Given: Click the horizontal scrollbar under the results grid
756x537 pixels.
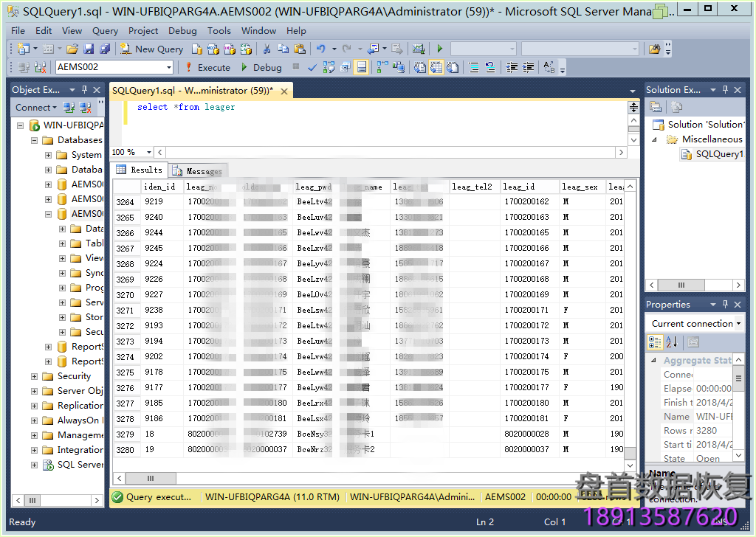Looking at the screenshot, I should (x=151, y=478).
